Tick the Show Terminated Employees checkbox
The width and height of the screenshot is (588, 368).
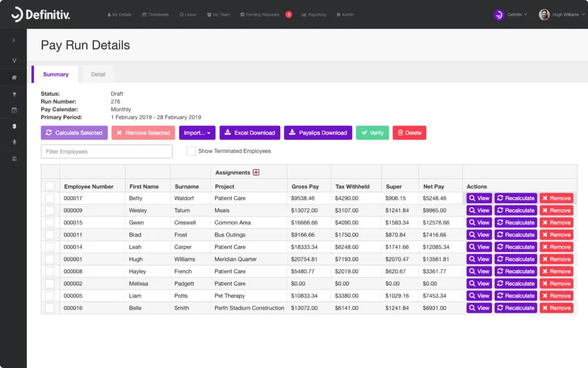point(191,151)
